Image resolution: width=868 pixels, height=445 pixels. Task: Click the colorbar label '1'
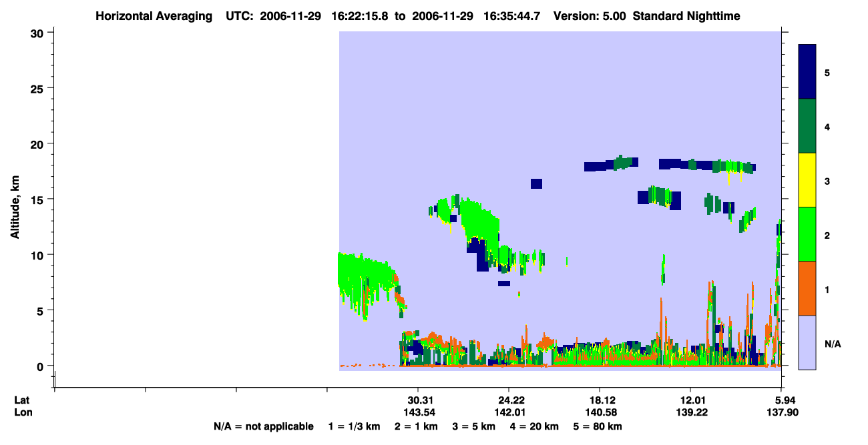click(827, 290)
